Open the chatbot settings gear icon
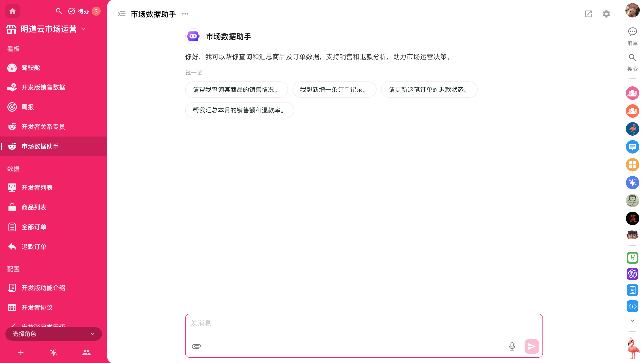Screen dimensions: 644x363 [606, 14]
